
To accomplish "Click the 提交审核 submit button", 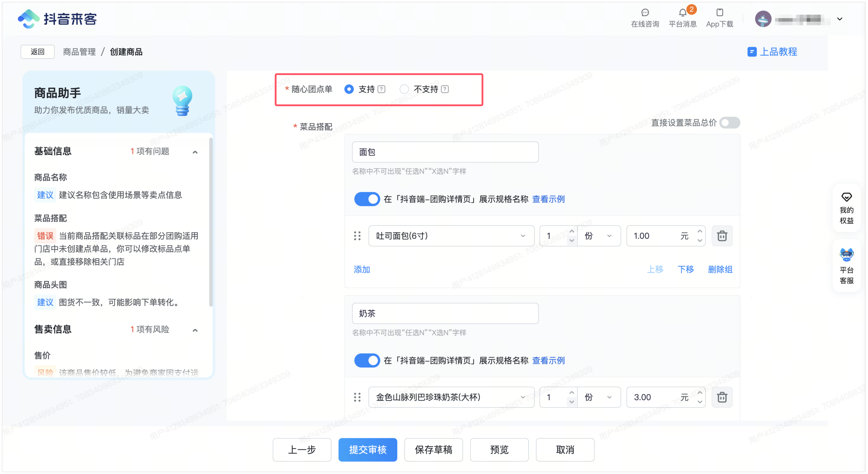I will (368, 450).
